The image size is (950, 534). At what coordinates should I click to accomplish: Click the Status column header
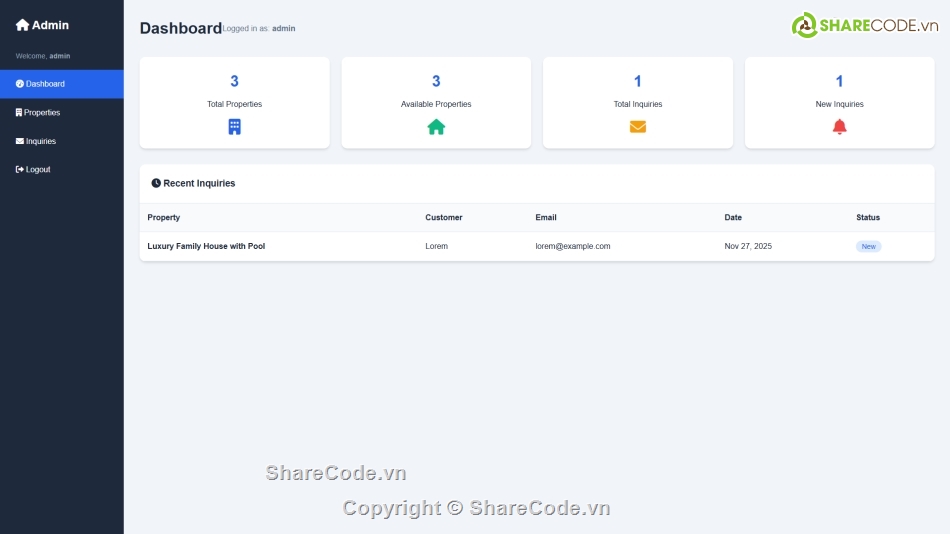[x=868, y=217]
